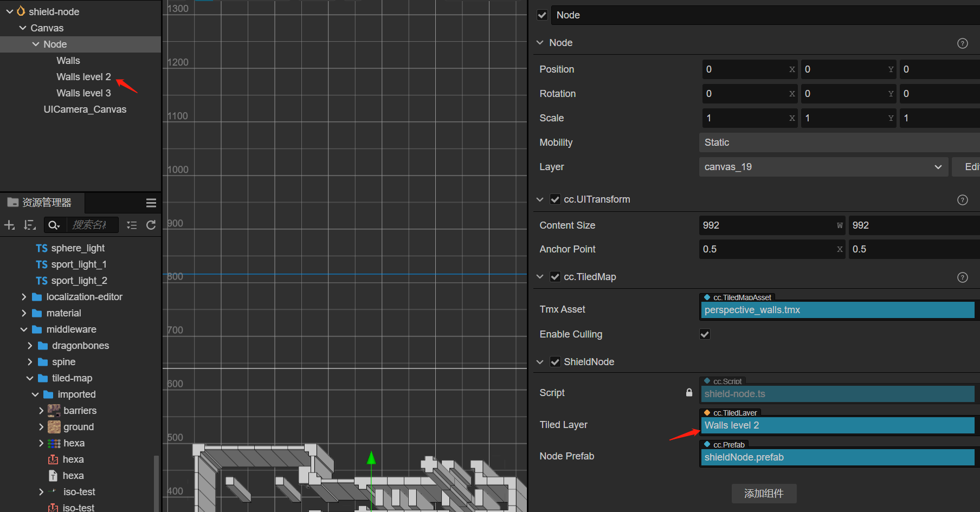Click the tiled-map folder icon

point(43,378)
